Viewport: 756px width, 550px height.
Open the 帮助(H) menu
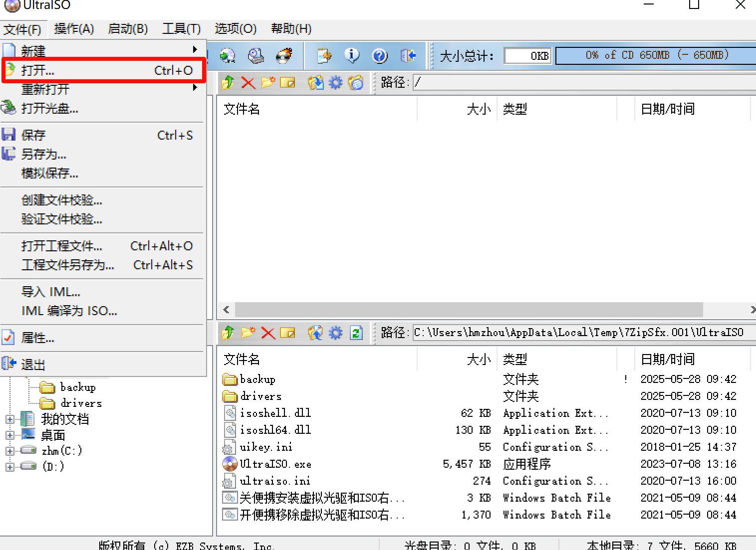[291, 29]
